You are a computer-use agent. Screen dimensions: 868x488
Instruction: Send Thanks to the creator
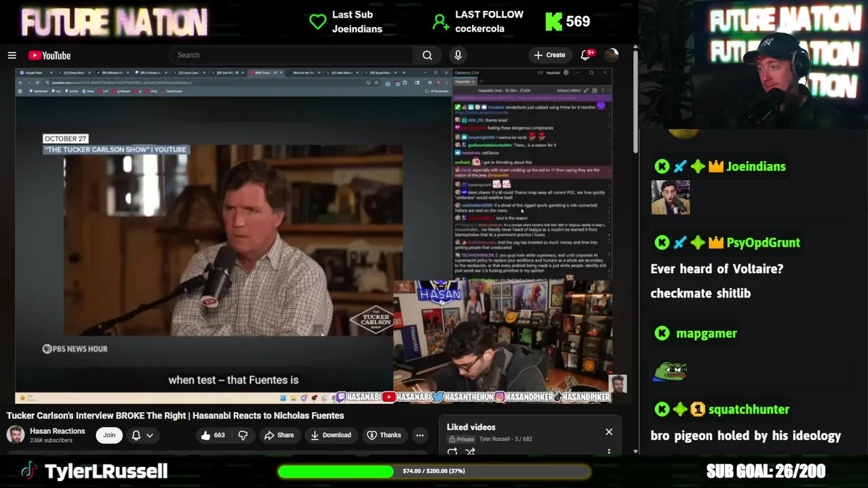coord(383,435)
